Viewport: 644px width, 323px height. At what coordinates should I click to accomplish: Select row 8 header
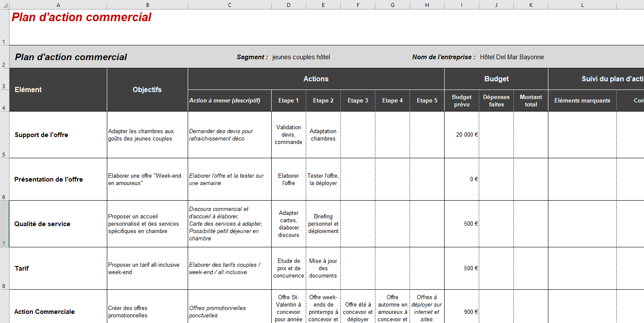click(x=4, y=268)
